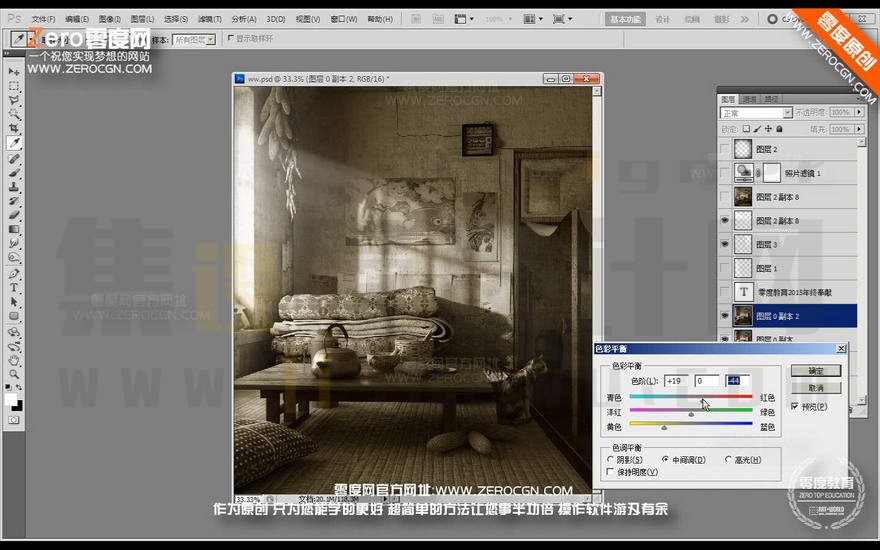Select the Gradient tool

[x=14, y=230]
